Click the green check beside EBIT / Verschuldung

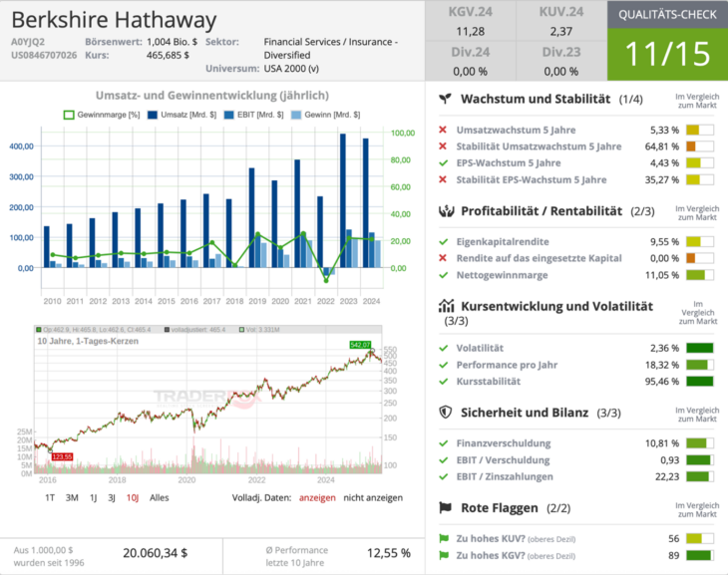point(444,460)
